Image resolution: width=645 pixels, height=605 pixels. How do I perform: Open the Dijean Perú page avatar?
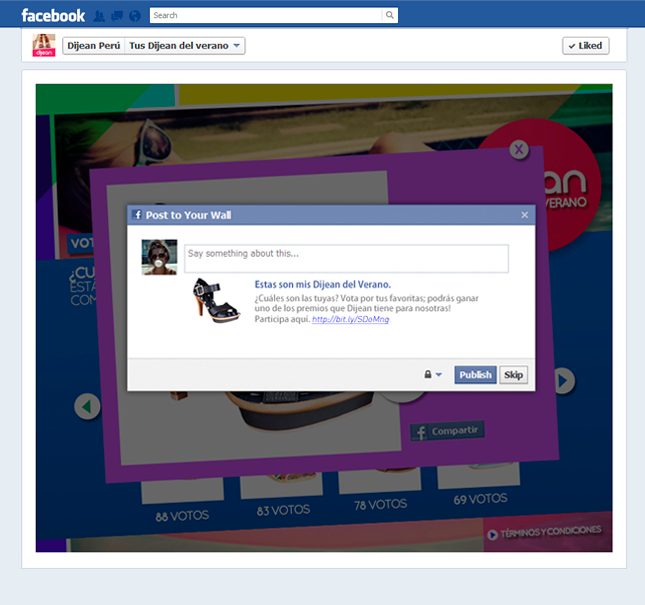point(44,45)
